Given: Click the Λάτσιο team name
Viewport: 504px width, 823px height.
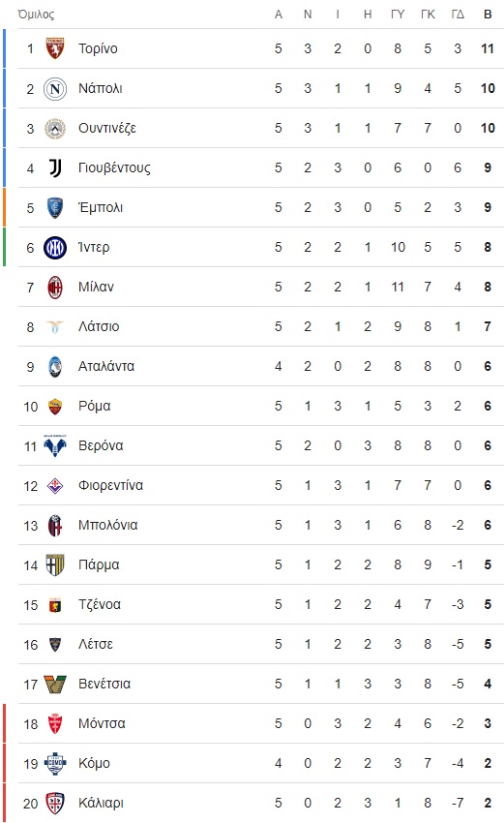Looking at the screenshot, I should pos(99,326).
